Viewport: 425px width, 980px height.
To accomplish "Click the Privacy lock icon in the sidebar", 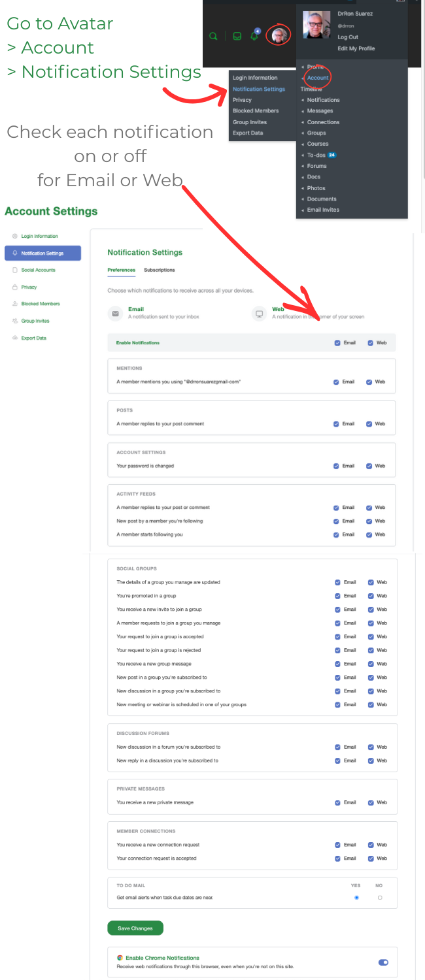I will pyautogui.click(x=14, y=287).
